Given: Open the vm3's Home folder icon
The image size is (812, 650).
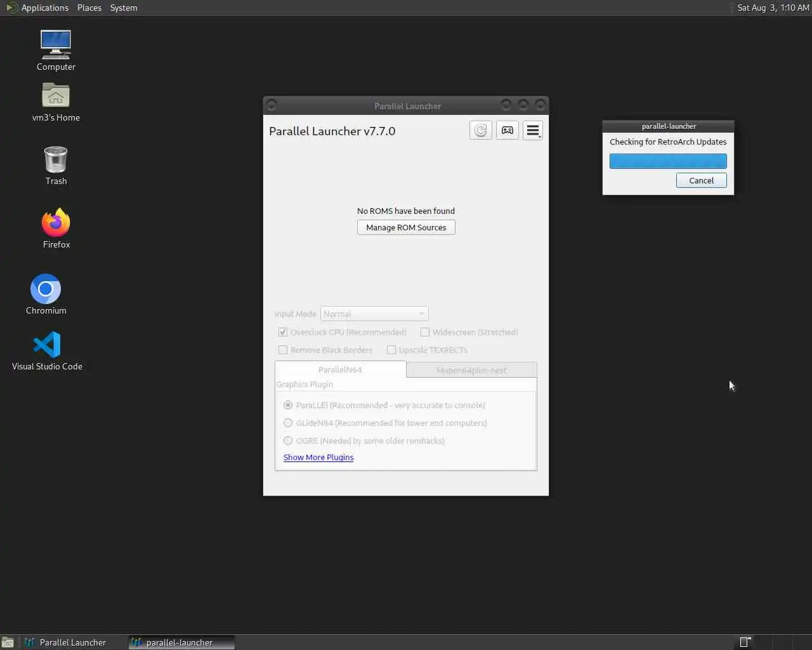Looking at the screenshot, I should pos(56,102).
